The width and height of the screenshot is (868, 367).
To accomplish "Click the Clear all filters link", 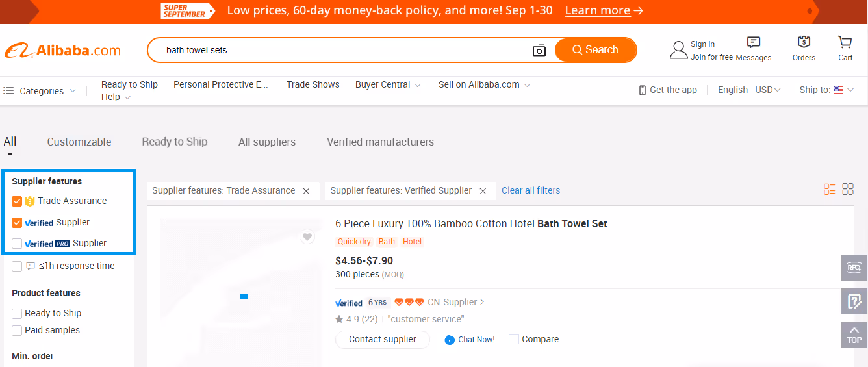I will tap(531, 190).
